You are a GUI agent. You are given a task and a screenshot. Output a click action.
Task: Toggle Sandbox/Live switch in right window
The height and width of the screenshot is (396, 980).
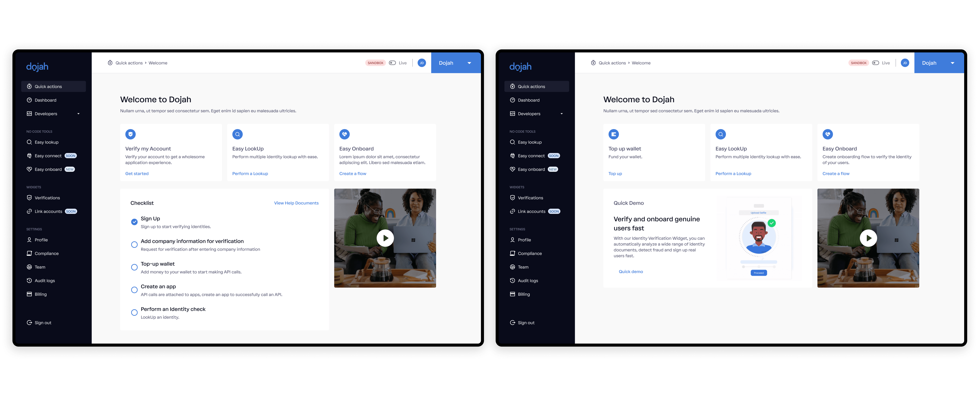point(875,63)
